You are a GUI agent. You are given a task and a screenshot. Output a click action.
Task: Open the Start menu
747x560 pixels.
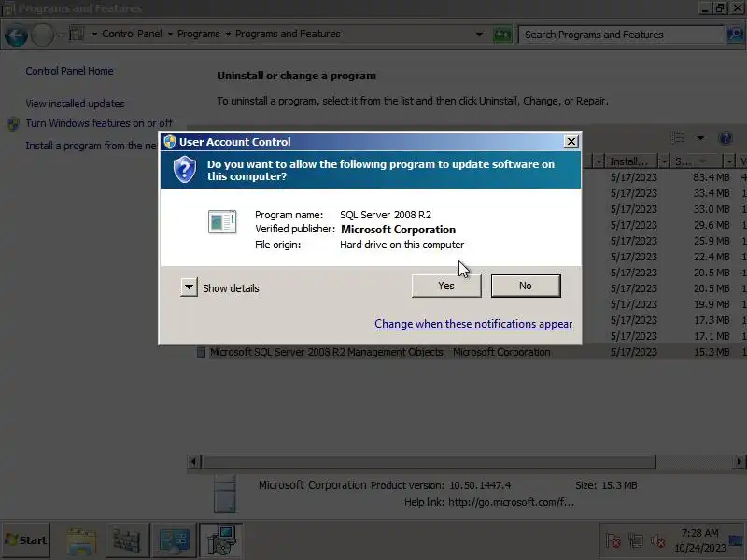26,540
